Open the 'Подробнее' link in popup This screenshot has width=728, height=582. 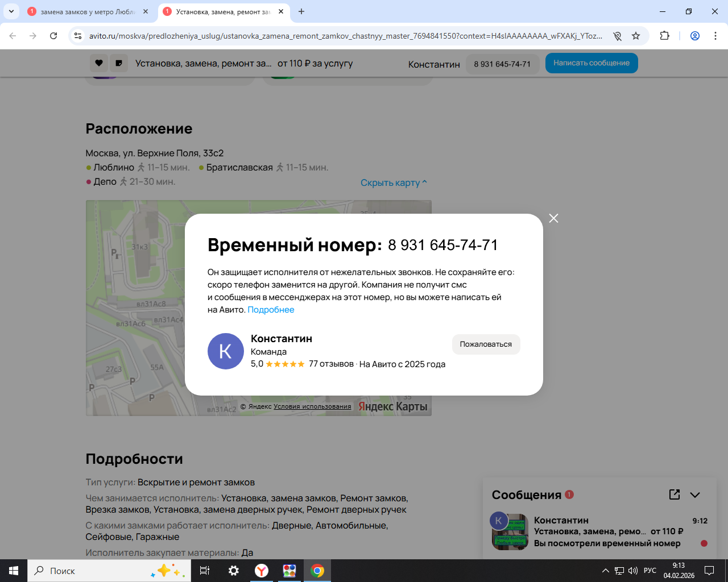(x=271, y=310)
